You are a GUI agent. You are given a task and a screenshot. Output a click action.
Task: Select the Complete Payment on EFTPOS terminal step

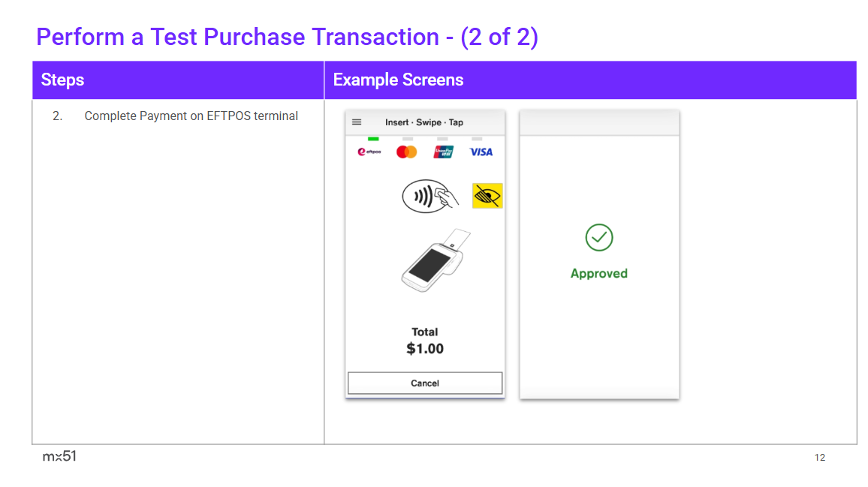191,116
